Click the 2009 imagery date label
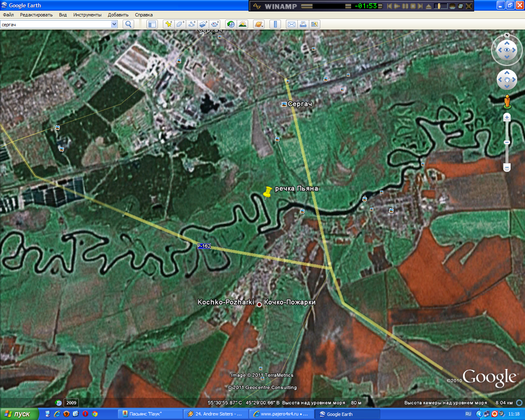The image size is (525, 420). (71, 403)
